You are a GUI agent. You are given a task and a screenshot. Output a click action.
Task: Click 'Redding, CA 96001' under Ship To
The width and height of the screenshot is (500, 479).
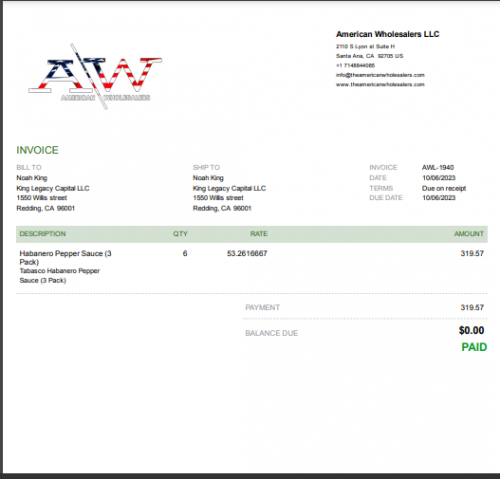[222, 208]
